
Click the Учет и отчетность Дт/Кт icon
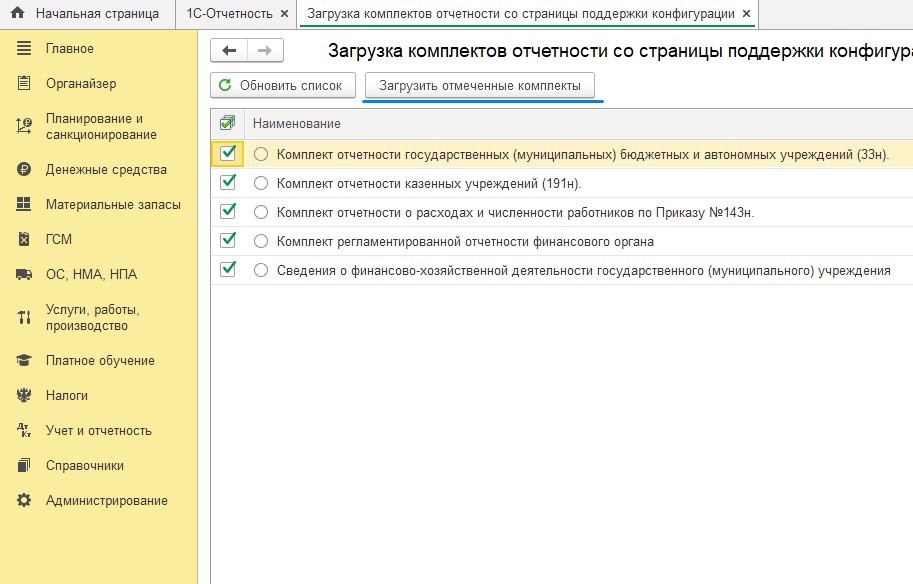click(24, 430)
